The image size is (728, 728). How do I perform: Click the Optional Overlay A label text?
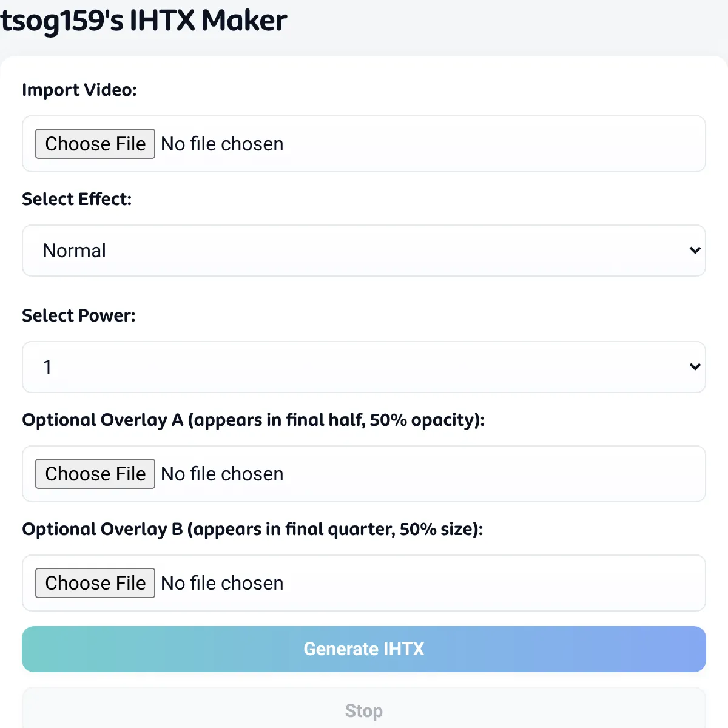[x=254, y=420]
